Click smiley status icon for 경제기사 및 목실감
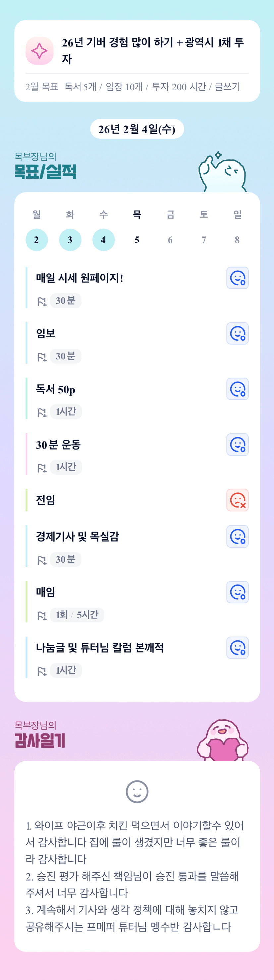Screen dimensions: 274x980 [238, 536]
